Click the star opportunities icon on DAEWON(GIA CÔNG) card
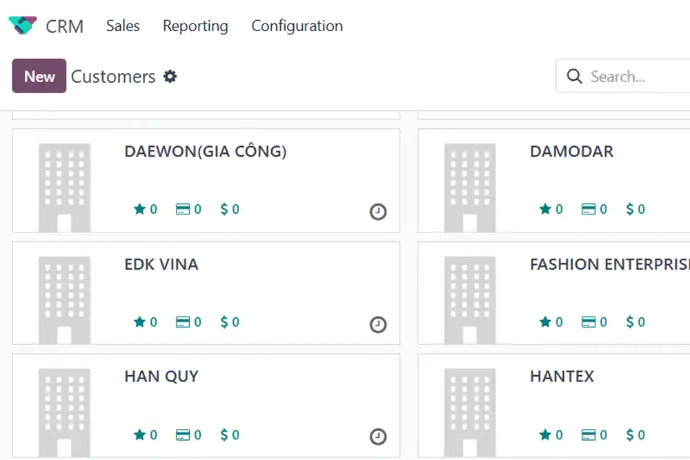This screenshot has width=690, height=460. click(139, 209)
